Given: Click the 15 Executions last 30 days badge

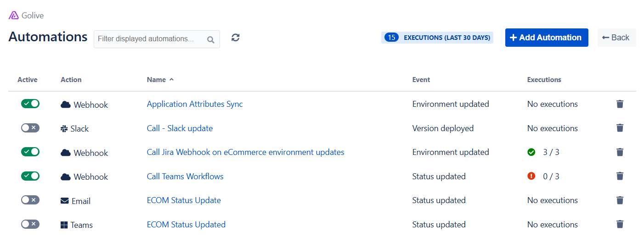Looking at the screenshot, I should click(437, 38).
